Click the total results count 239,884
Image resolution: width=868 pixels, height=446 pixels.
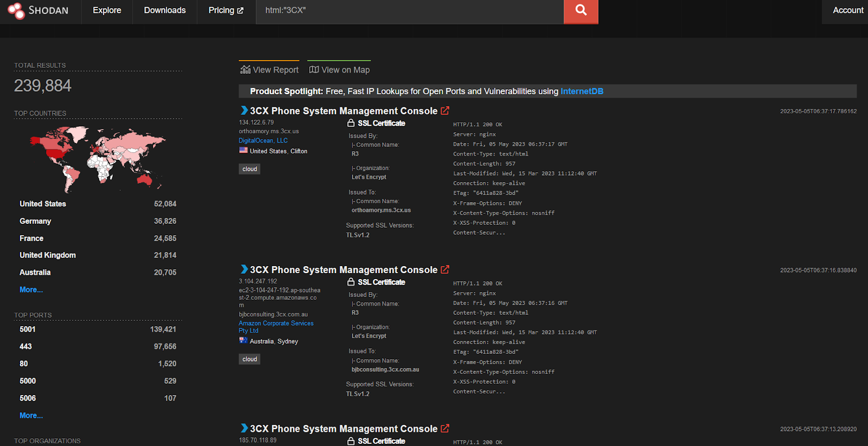coord(43,86)
